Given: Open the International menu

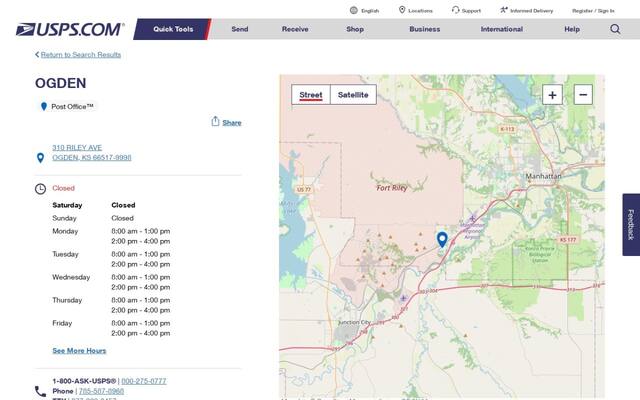Looking at the screenshot, I should [x=502, y=29].
